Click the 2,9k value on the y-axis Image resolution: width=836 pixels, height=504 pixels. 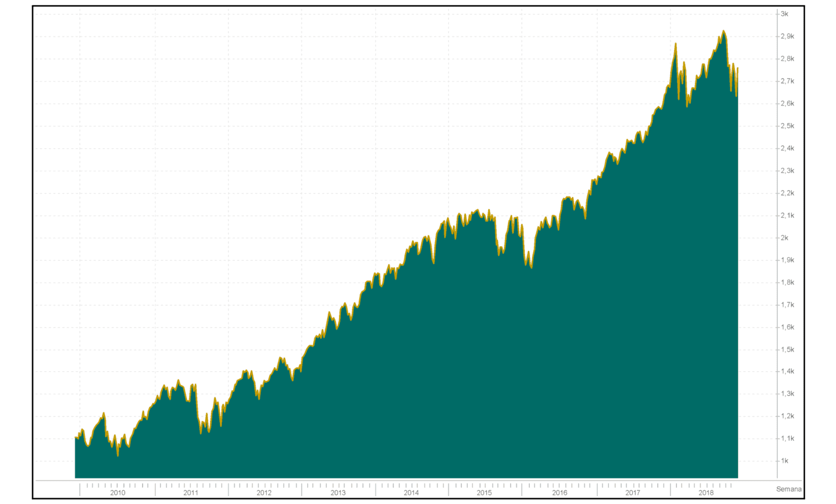(x=788, y=36)
